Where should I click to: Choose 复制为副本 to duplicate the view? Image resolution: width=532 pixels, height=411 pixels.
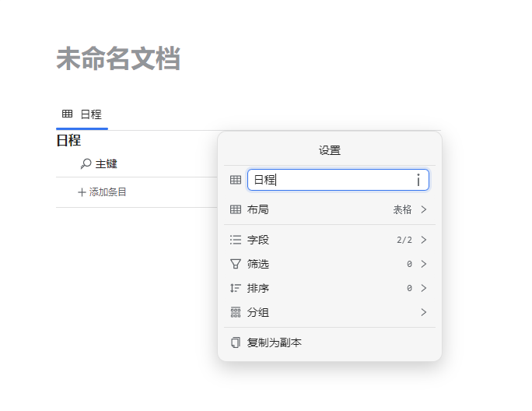coord(274,342)
